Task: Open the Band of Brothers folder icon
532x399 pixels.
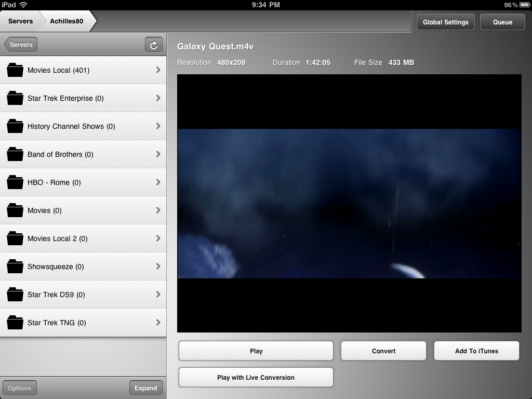Action: tap(15, 154)
